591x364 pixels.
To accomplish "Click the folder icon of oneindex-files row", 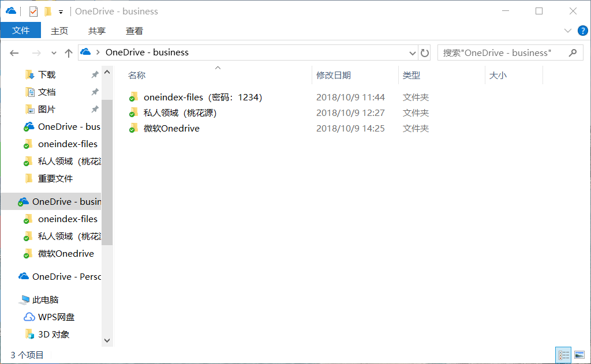I will 133,97.
